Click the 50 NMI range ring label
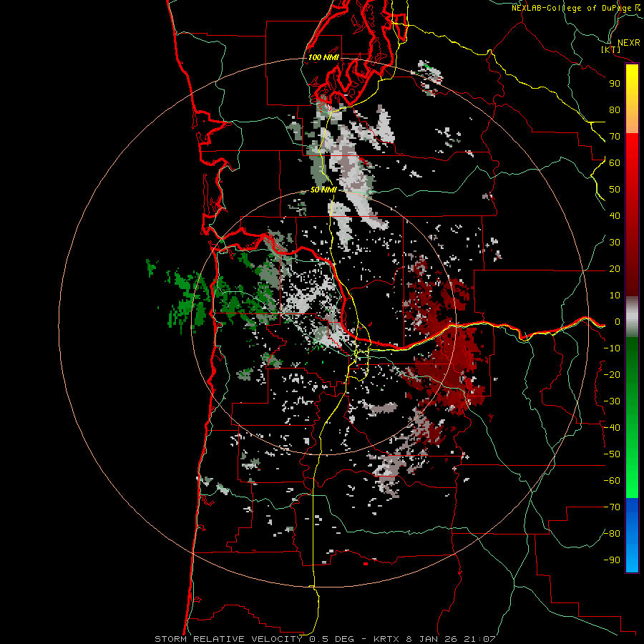 (x=323, y=190)
